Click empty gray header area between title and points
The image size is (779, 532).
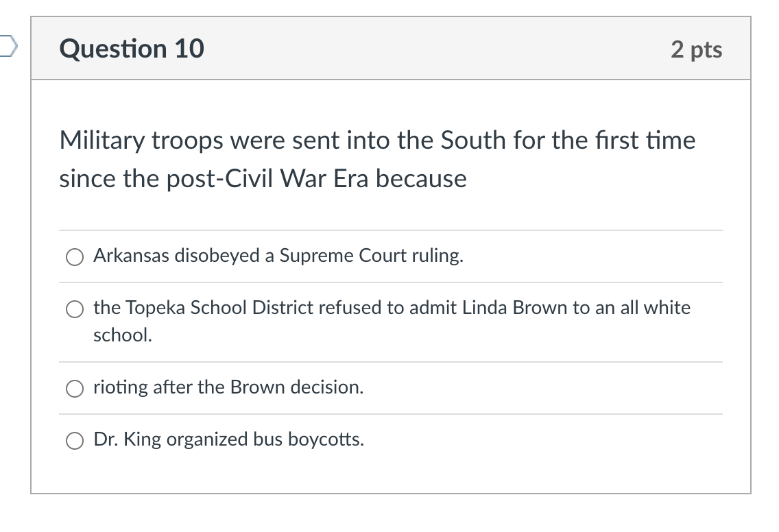[x=438, y=49]
